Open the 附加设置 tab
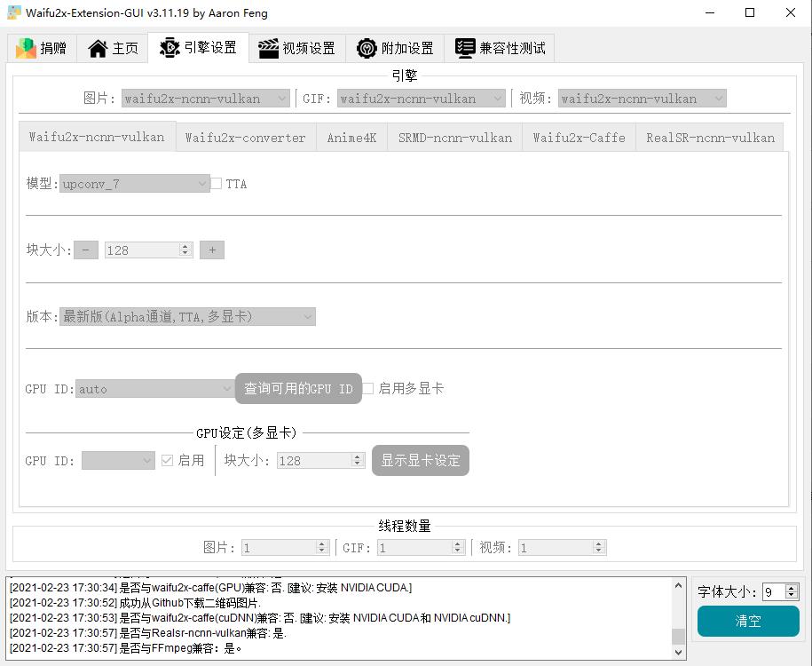The height and width of the screenshot is (666, 812). click(x=395, y=48)
